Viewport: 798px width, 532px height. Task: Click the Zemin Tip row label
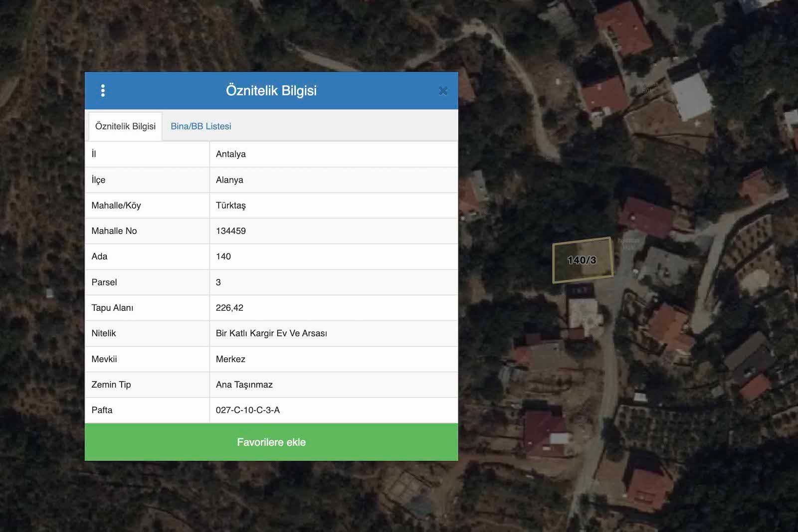point(111,384)
